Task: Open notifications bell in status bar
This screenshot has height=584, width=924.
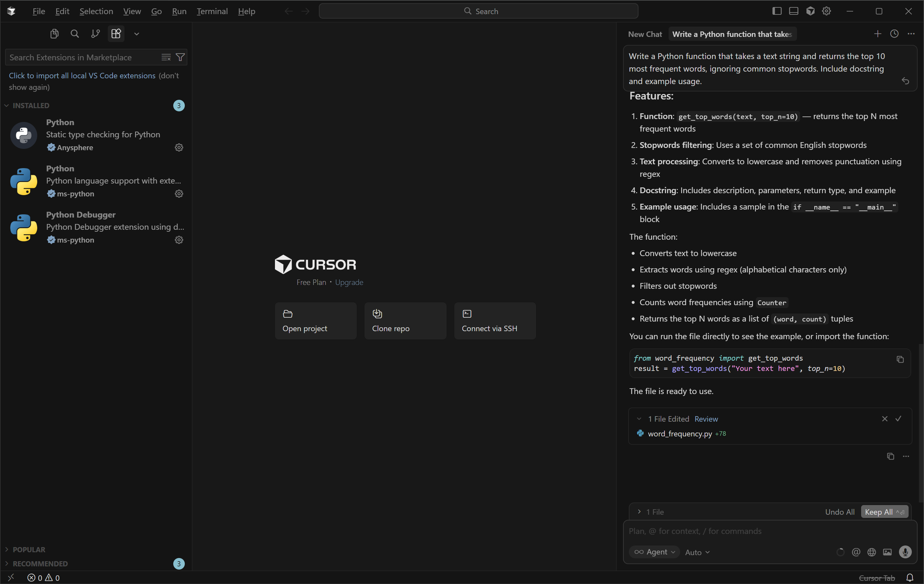Action: 910,578
